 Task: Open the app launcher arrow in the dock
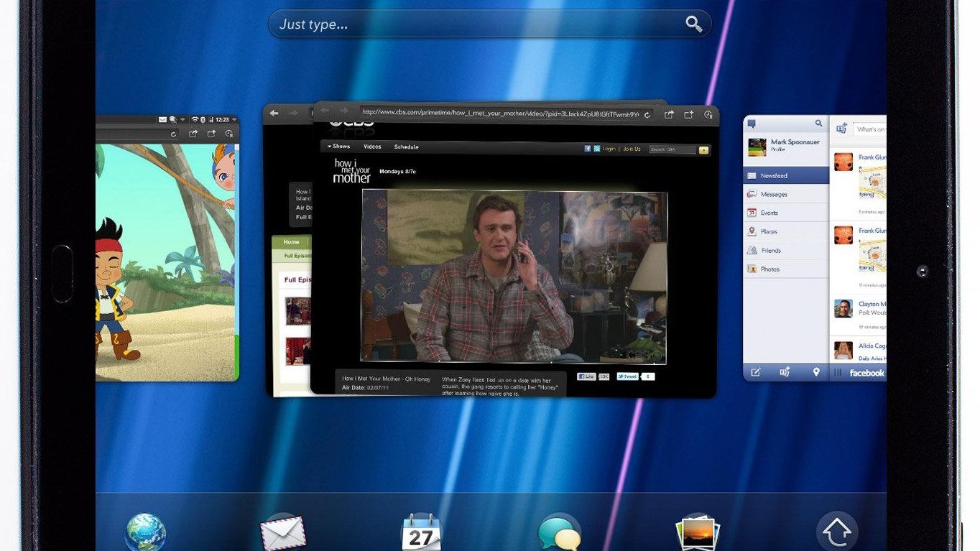coord(836,532)
